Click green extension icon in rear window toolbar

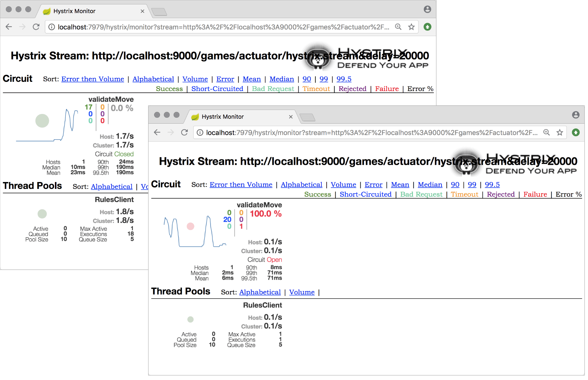[x=427, y=27]
